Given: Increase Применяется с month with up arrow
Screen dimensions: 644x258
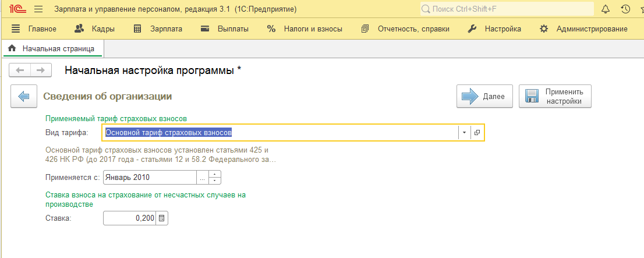Looking at the screenshot, I should click(x=215, y=174).
